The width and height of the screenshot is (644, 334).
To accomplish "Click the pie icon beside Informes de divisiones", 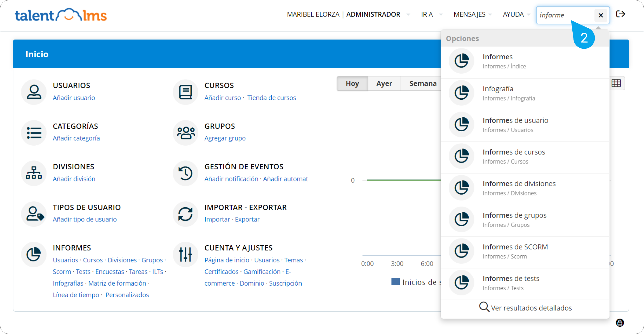I will [461, 188].
